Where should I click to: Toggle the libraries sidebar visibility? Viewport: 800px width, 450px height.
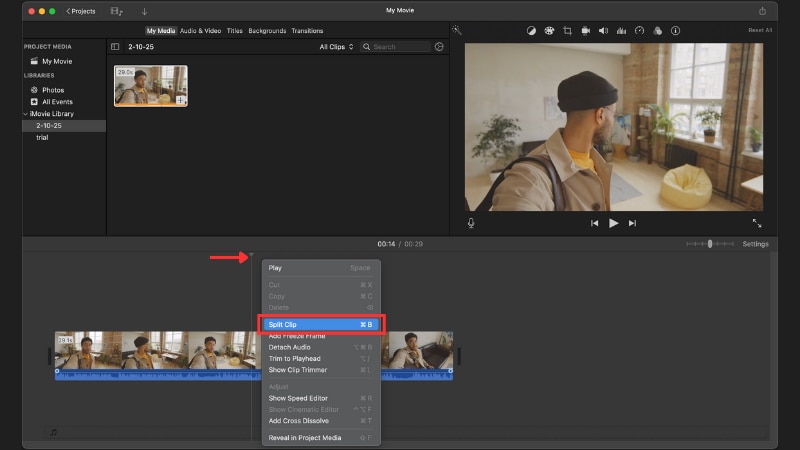pos(115,47)
